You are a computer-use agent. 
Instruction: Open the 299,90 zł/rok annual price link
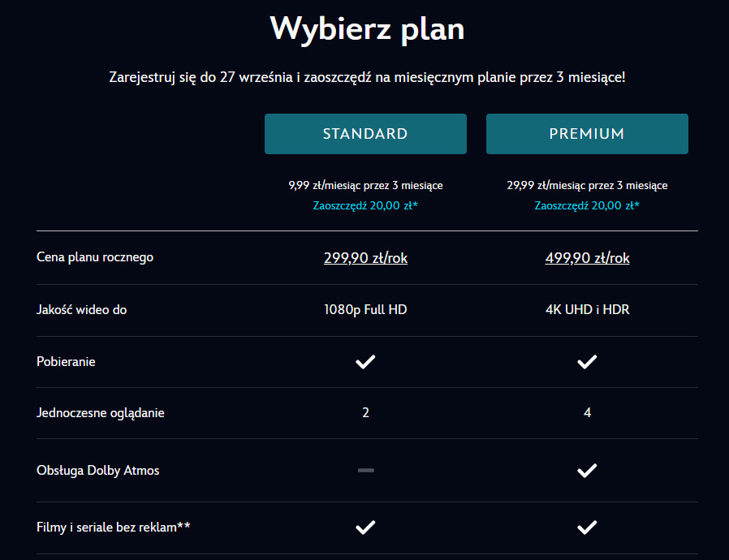tap(365, 258)
